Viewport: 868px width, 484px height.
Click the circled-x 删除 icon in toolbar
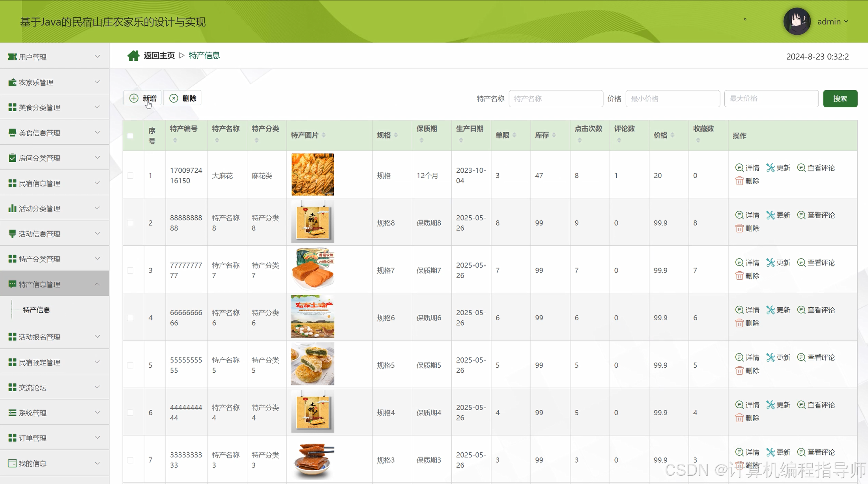(174, 98)
